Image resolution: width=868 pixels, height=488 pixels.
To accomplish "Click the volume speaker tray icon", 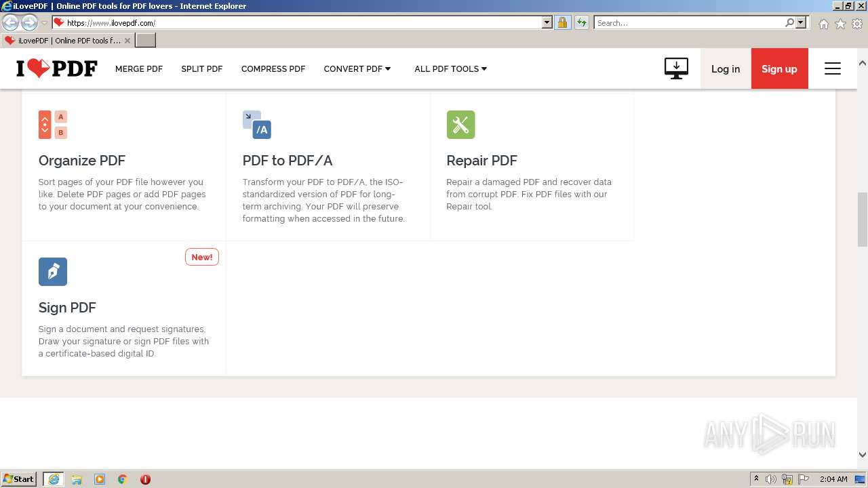I will point(771,479).
